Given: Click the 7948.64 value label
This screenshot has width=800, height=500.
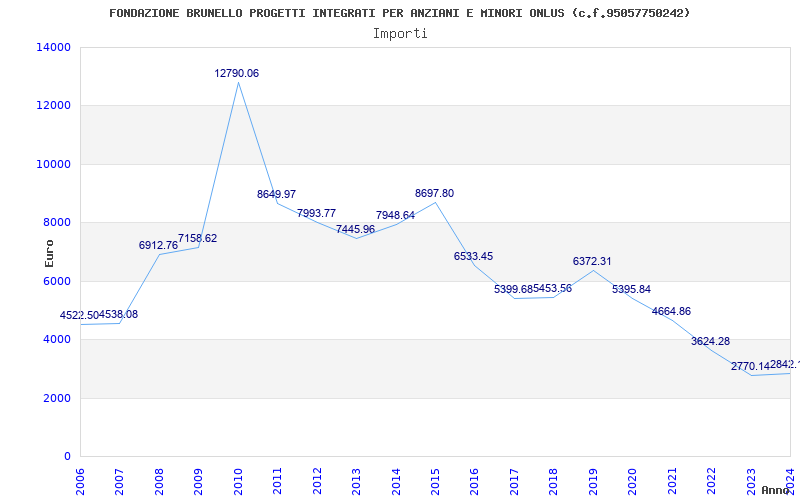Looking at the screenshot, I should (x=395, y=215).
